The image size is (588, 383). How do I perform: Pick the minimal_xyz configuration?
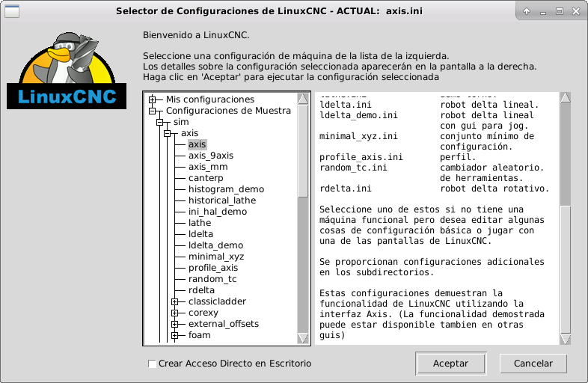tap(215, 257)
